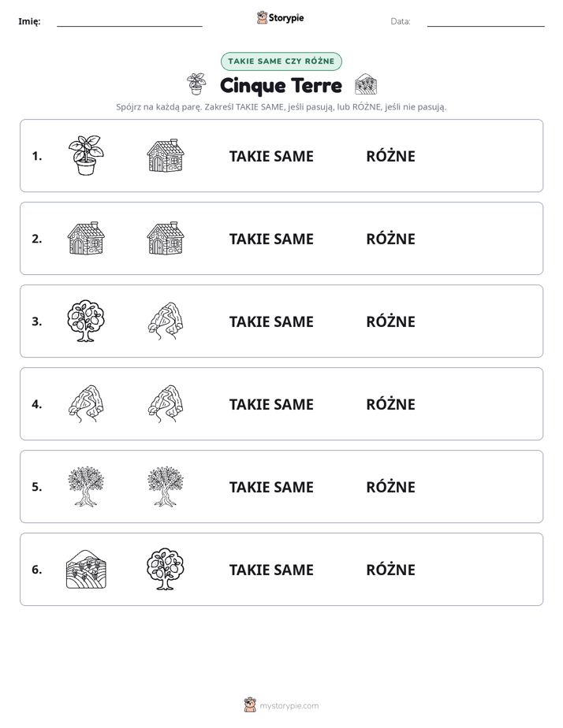Click the second cliff path icon in row 4

click(166, 403)
